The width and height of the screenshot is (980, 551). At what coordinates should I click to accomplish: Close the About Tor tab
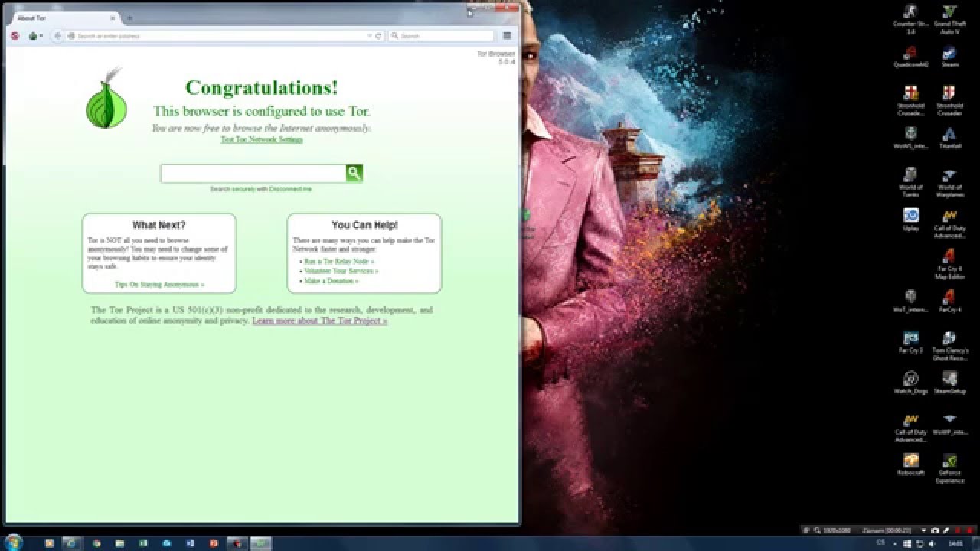coord(113,18)
